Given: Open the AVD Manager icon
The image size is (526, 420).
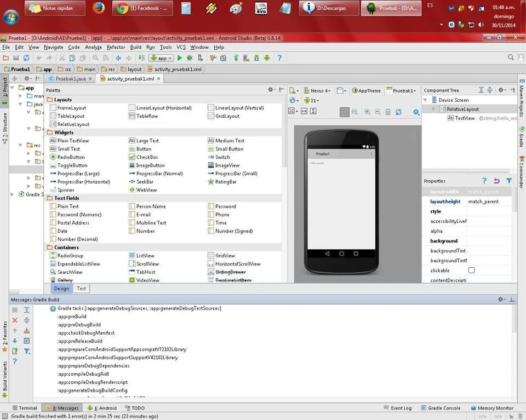Looking at the screenshot, I should click(246, 58).
